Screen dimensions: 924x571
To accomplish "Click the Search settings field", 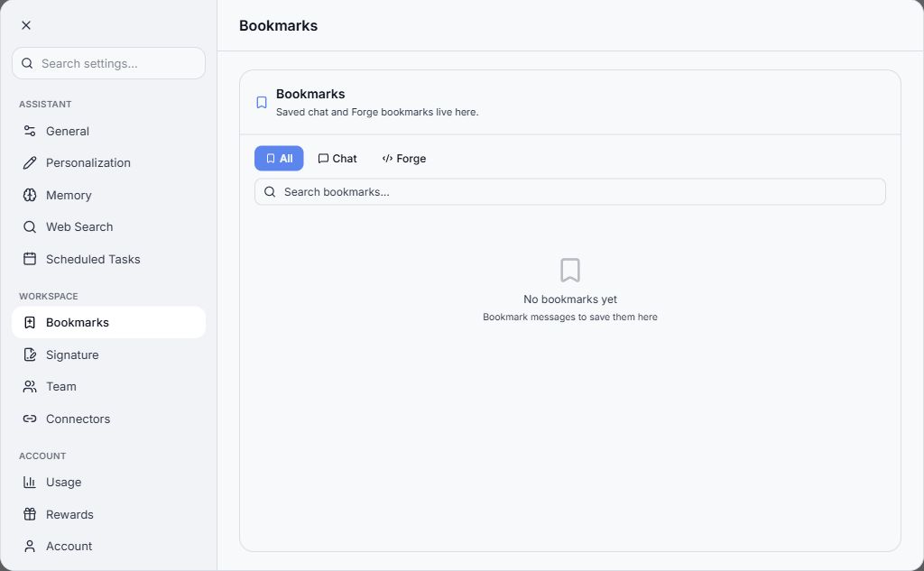I will tap(108, 63).
